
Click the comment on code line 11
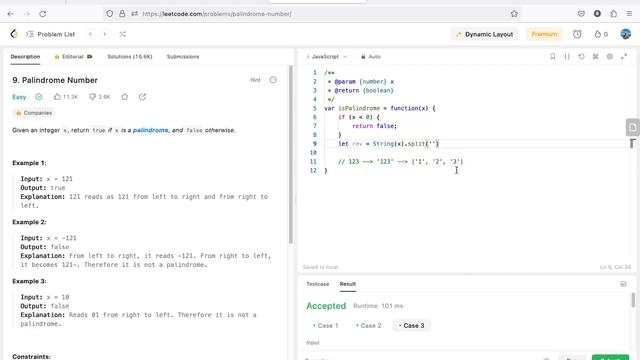pos(400,162)
